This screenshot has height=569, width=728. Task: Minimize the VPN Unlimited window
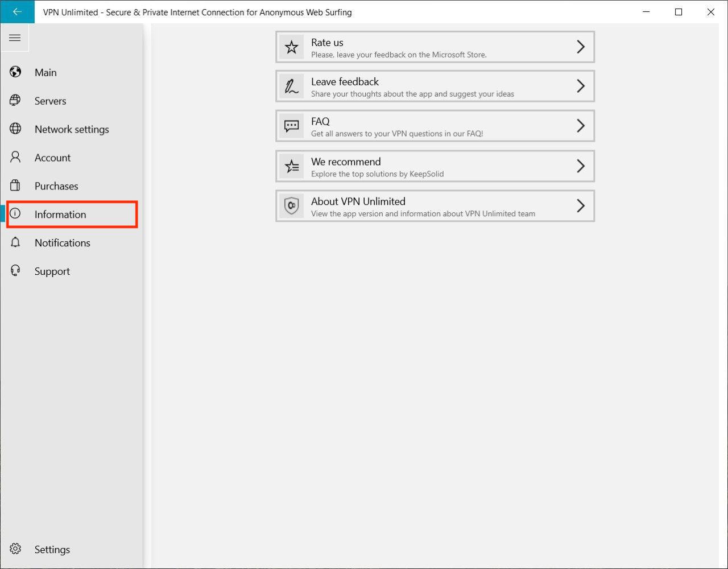click(646, 11)
